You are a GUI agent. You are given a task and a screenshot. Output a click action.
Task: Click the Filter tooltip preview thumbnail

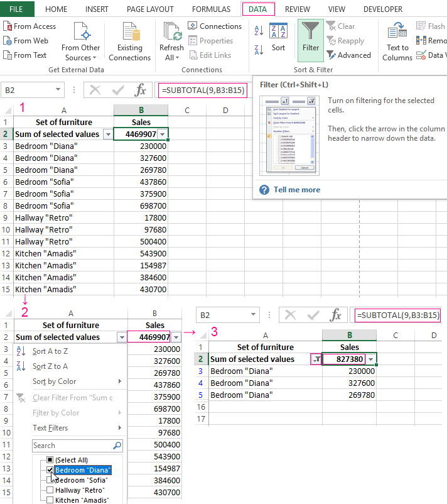pyautogui.click(x=289, y=135)
